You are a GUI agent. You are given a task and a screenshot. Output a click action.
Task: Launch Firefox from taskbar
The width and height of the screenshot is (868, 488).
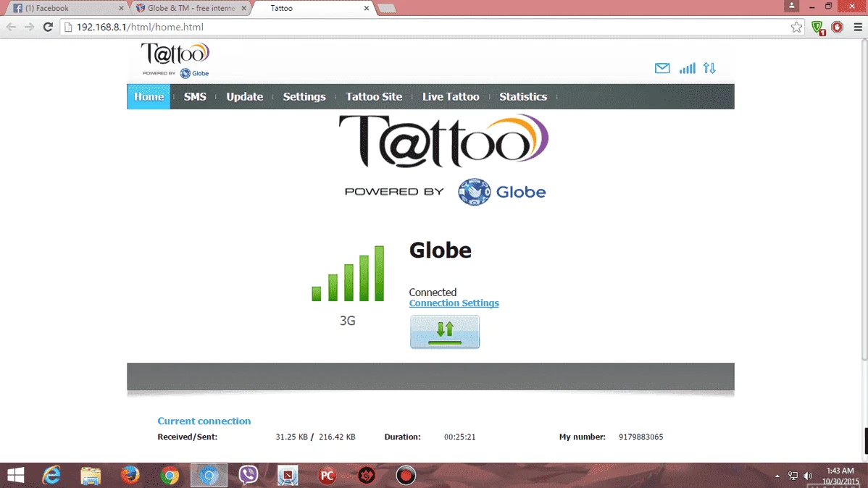(130, 475)
